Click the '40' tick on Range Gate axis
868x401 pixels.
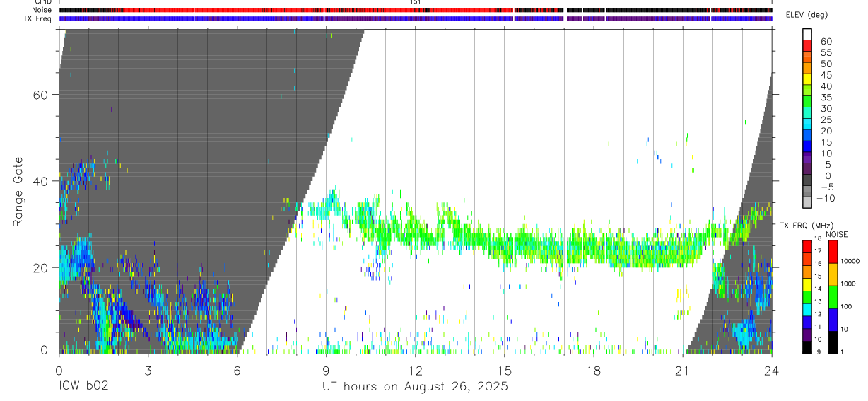[x=41, y=181]
